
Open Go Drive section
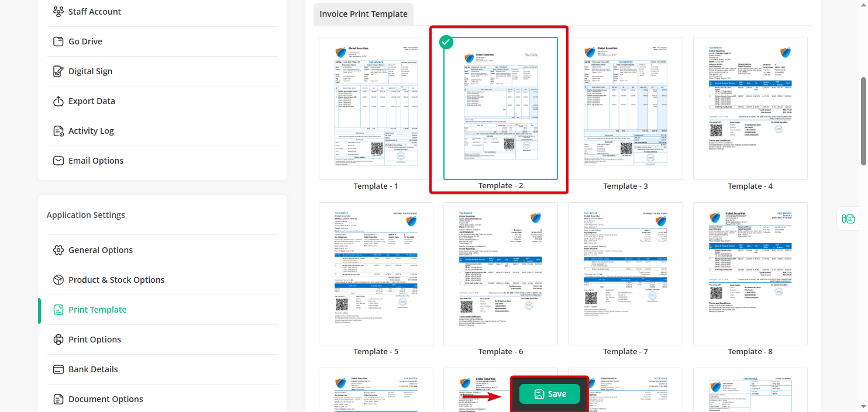[163, 41]
